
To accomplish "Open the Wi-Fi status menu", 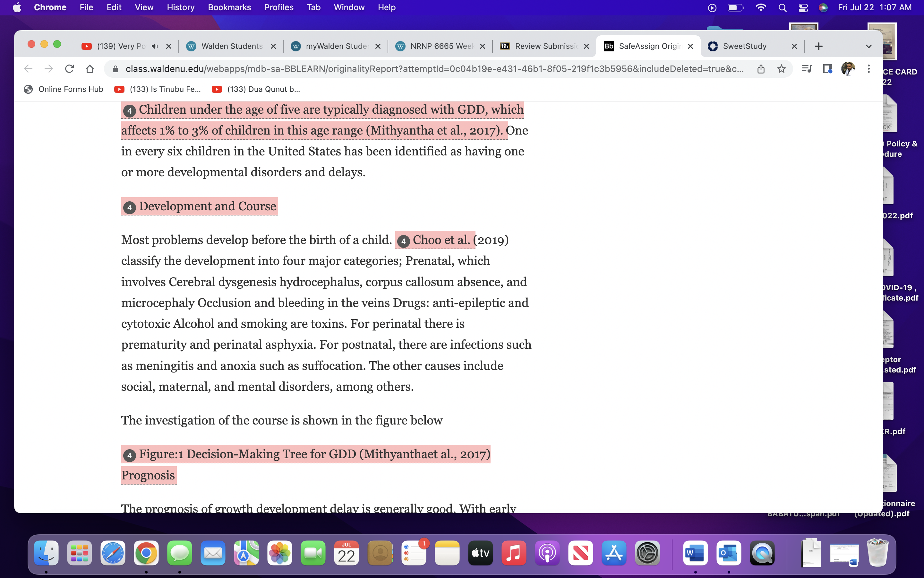I will tap(761, 7).
